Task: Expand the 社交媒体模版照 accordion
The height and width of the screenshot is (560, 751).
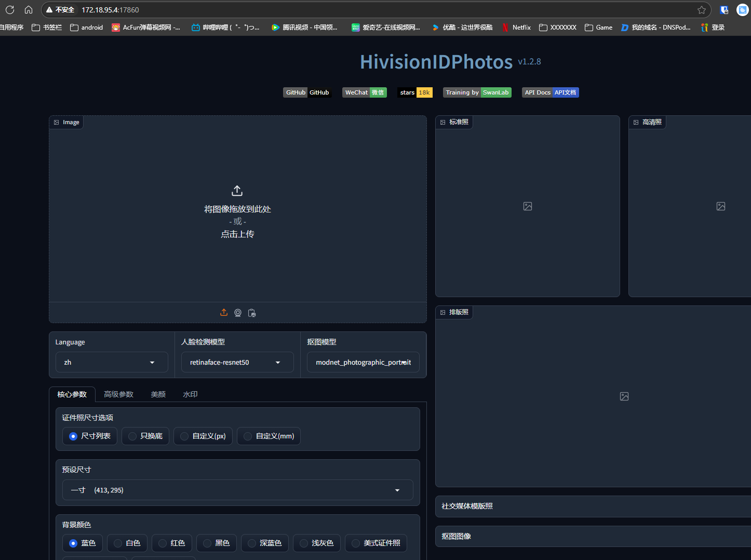Action: tap(593, 506)
